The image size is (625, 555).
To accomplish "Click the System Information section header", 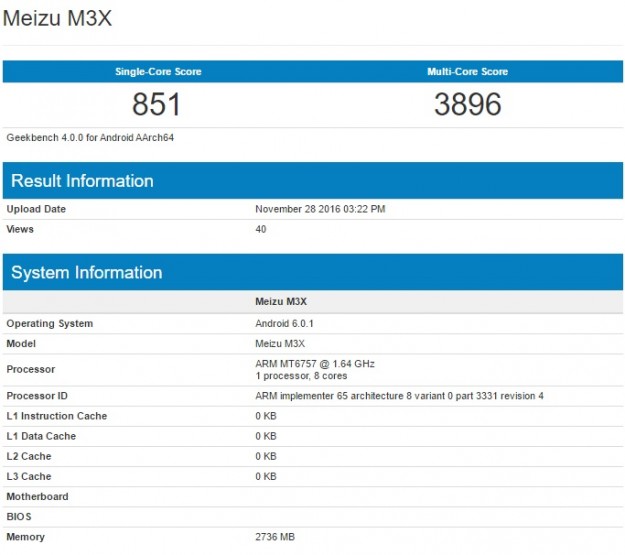I will click(86, 273).
